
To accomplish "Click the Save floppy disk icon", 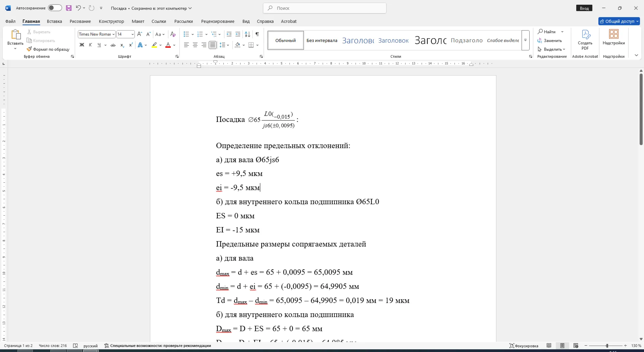I will (x=69, y=8).
